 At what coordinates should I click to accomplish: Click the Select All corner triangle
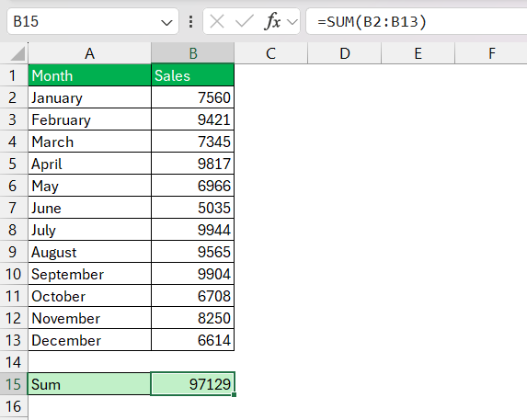[x=17, y=53]
